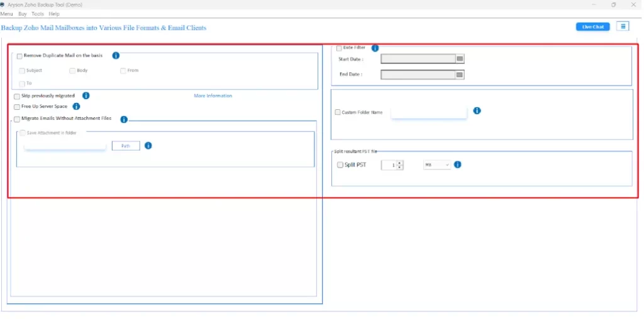Screen dimensions: 644x319
Task: Click info icon next to Migrate Emails Without Attachment
Action: pos(124,119)
